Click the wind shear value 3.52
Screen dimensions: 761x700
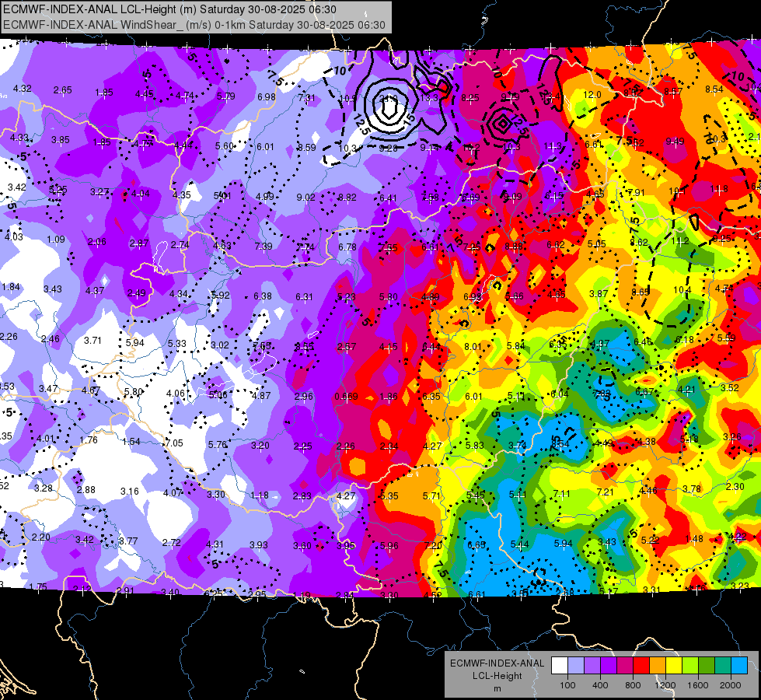729,387
